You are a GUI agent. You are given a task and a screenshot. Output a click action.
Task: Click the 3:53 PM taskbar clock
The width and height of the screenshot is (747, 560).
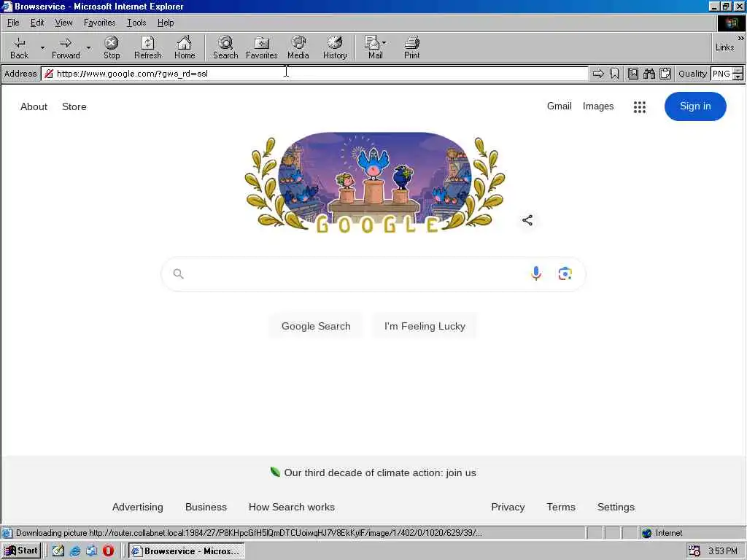(722, 551)
